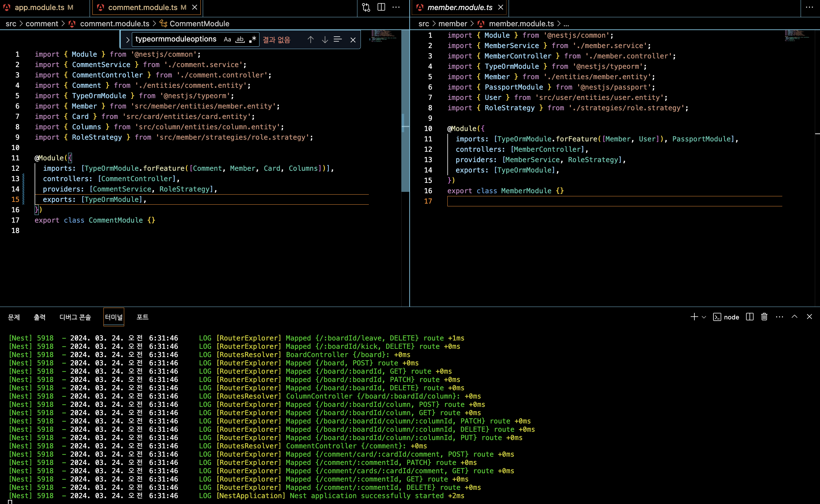Toggle match case in find widget

pos(227,39)
